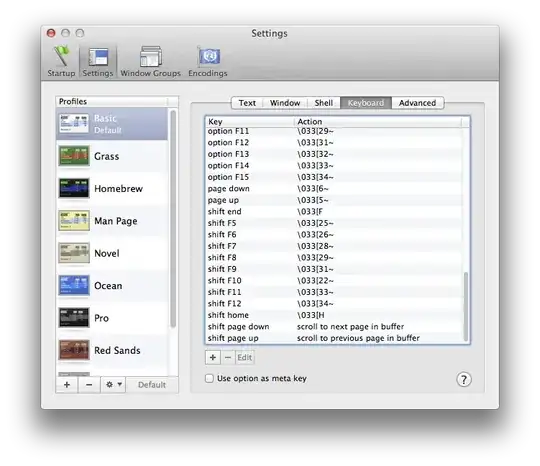The image size is (540, 466).
Task: Select the 'option F11' row
Action: click(x=334, y=131)
